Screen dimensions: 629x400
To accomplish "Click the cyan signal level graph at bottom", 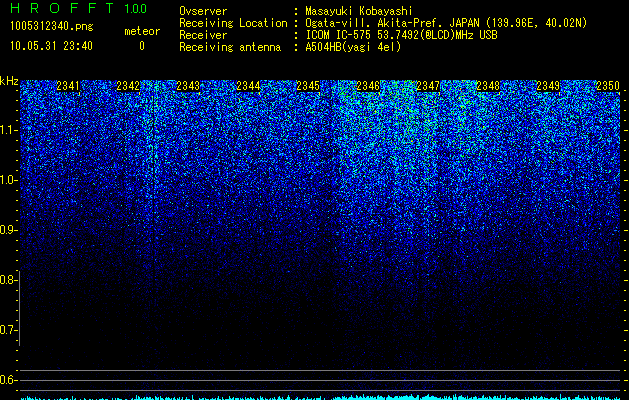I will click(x=320, y=397).
